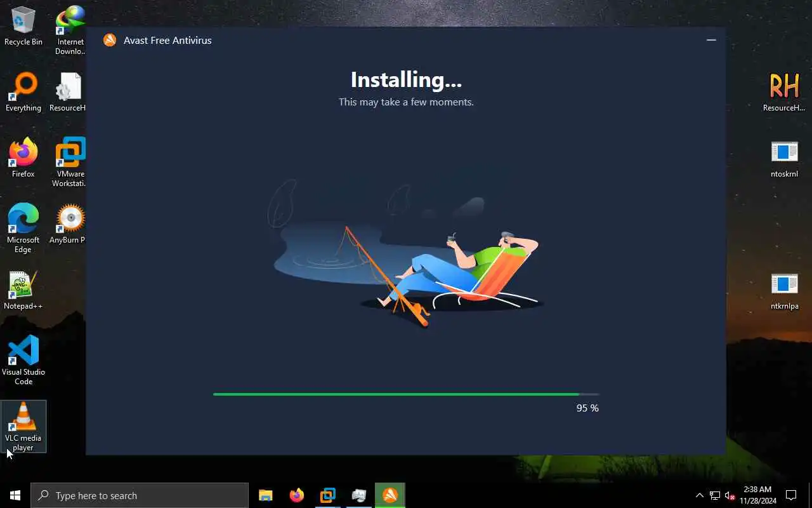This screenshot has width=812, height=508.
Task: Click the Installing... heading
Action: 406,79
